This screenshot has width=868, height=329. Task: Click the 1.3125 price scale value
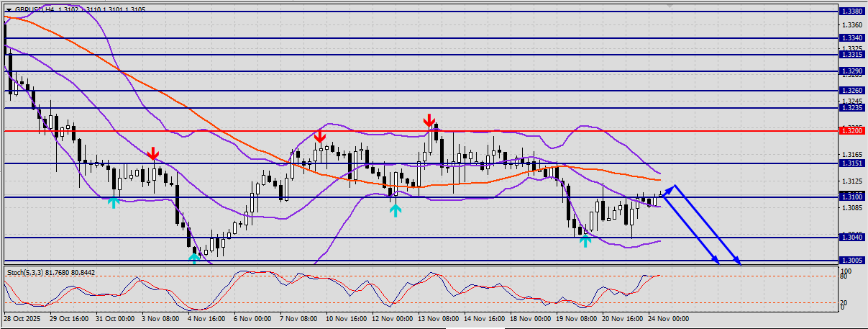(852, 181)
